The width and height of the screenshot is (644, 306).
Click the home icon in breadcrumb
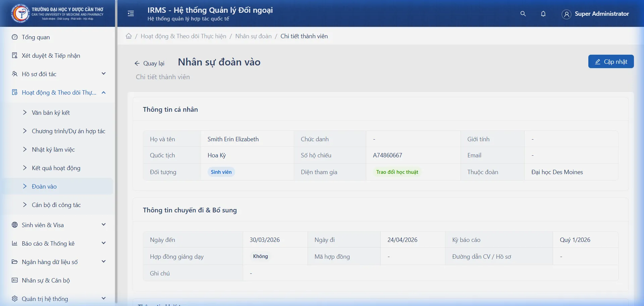click(x=128, y=36)
